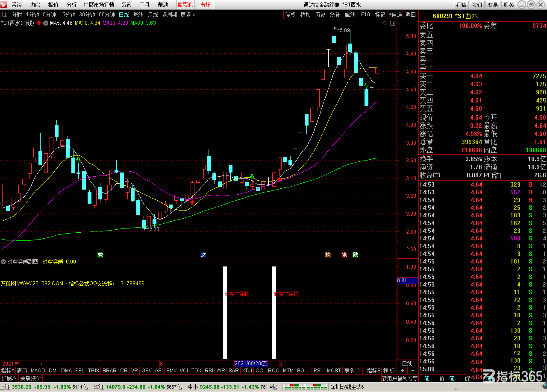Click the 服务 button at top right

coord(509,5)
